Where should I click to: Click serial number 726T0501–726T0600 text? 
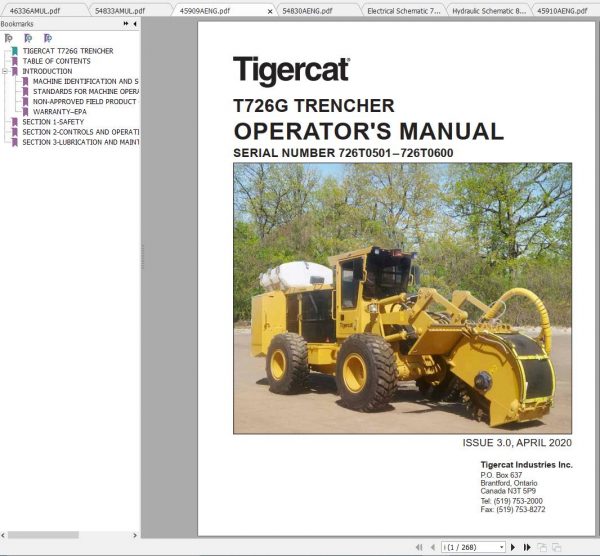pos(396,153)
